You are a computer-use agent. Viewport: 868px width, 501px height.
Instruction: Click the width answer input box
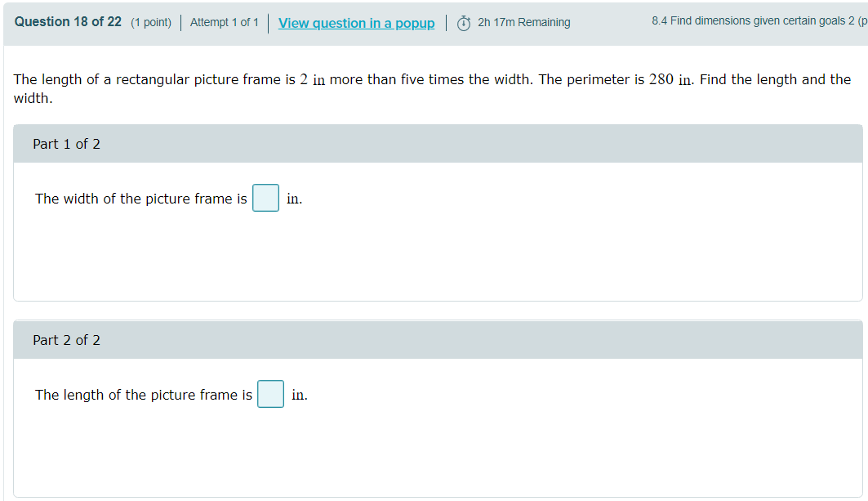(x=265, y=197)
